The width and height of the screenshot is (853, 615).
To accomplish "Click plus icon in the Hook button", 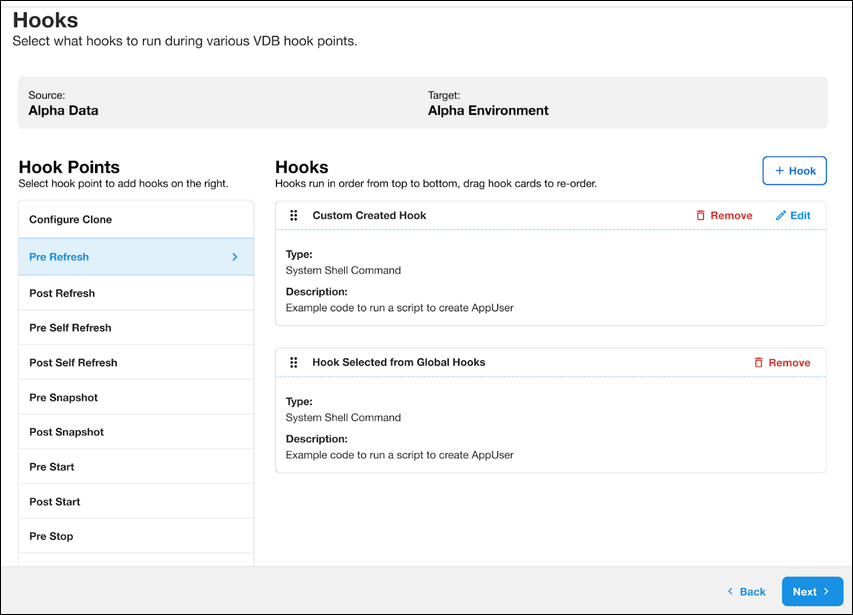I will [x=779, y=171].
